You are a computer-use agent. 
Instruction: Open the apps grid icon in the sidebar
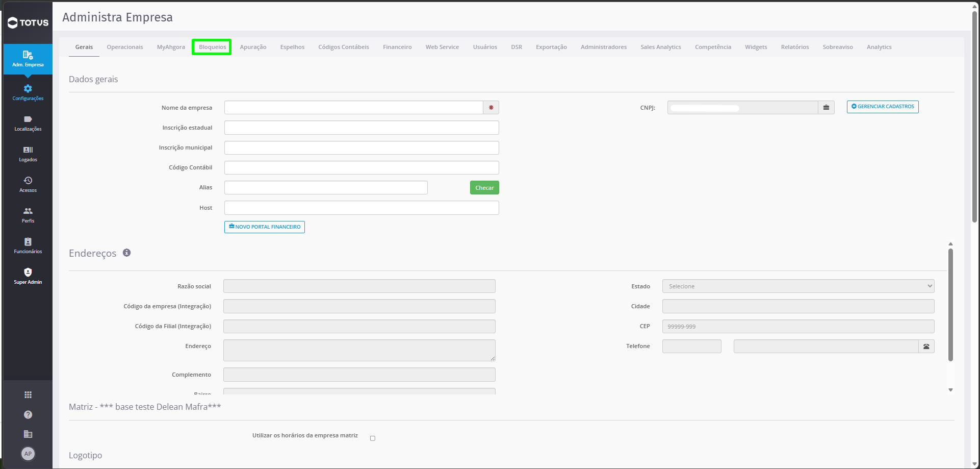point(28,394)
